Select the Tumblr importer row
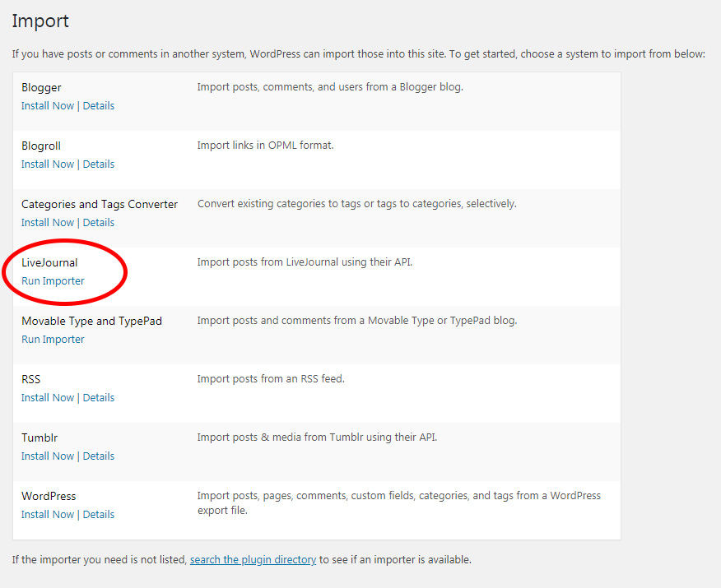The image size is (721, 588). click(x=39, y=438)
